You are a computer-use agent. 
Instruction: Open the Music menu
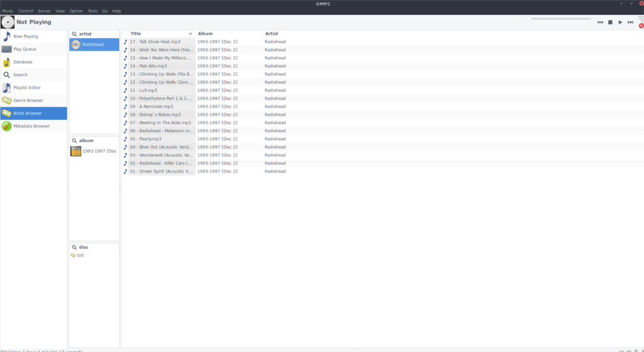(x=8, y=10)
